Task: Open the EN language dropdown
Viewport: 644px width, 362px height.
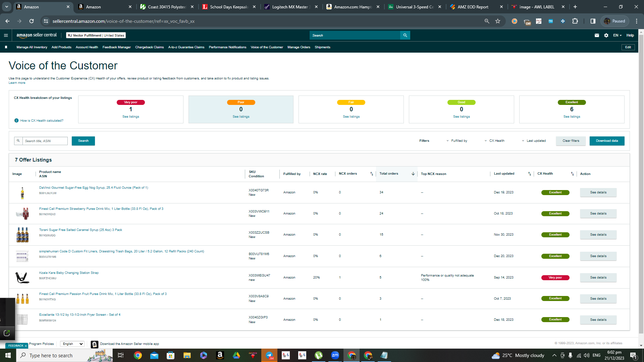Action: point(618,35)
